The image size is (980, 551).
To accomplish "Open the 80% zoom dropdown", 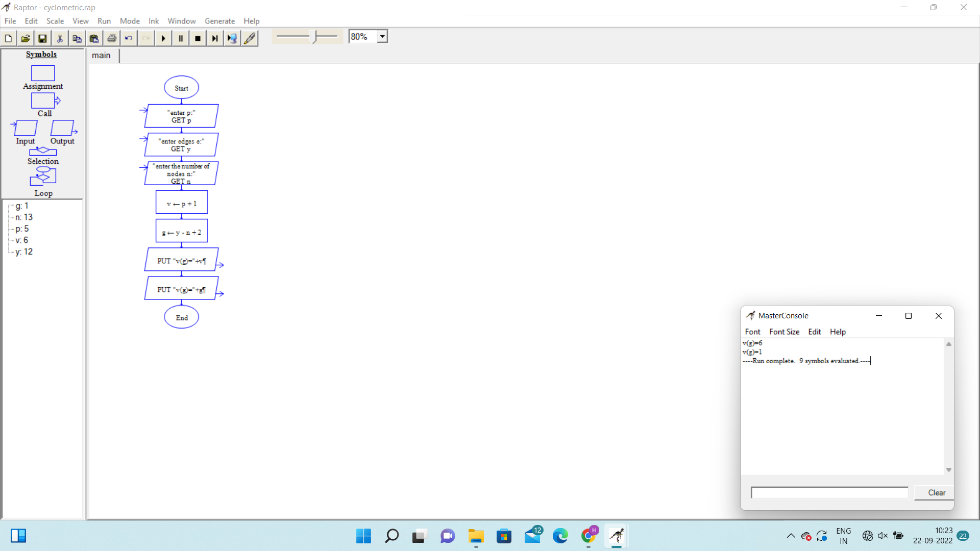I will pyautogui.click(x=382, y=37).
